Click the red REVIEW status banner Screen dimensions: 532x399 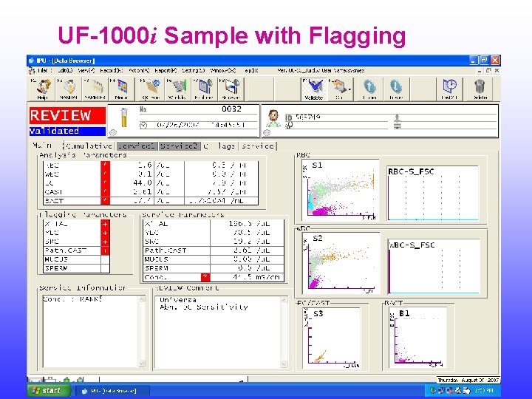[67, 115]
